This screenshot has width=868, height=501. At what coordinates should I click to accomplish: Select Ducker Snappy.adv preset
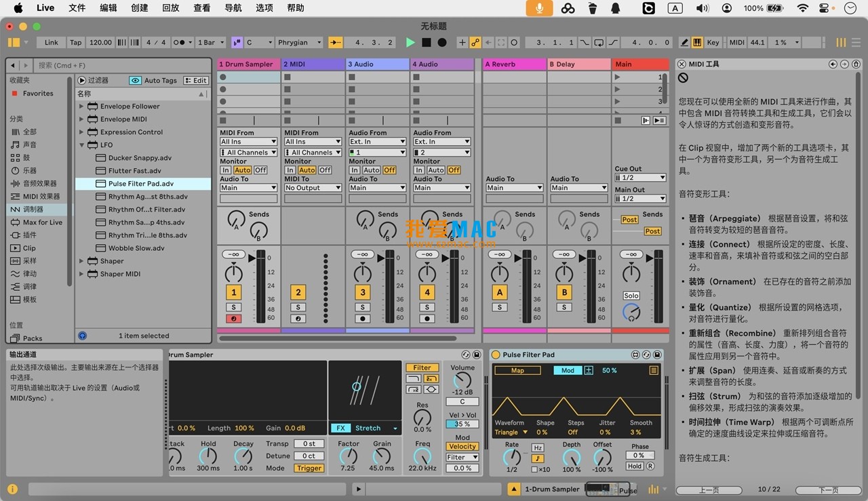[x=140, y=158]
